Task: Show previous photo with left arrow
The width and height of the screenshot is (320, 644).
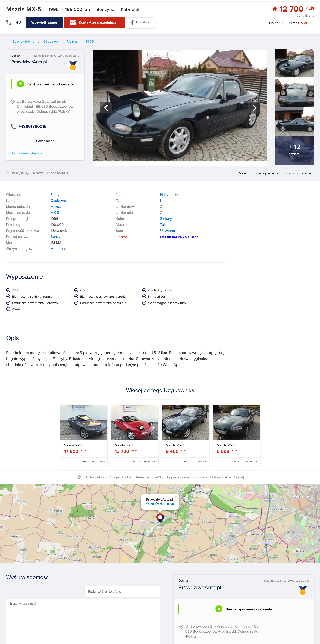Action: point(106,108)
